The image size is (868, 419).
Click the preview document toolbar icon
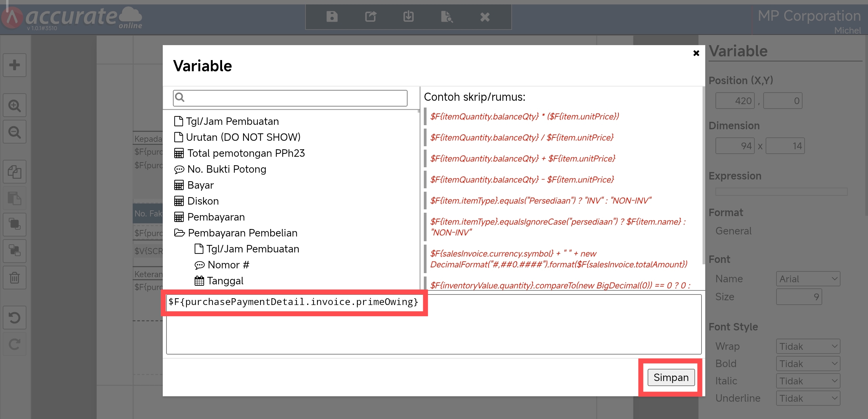pos(447,16)
